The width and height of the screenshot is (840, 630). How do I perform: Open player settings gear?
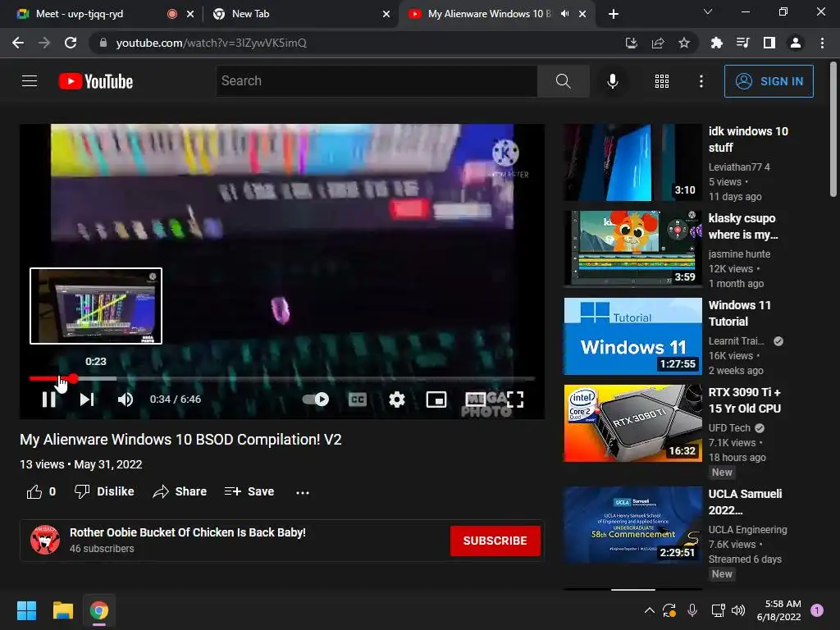[x=396, y=399]
